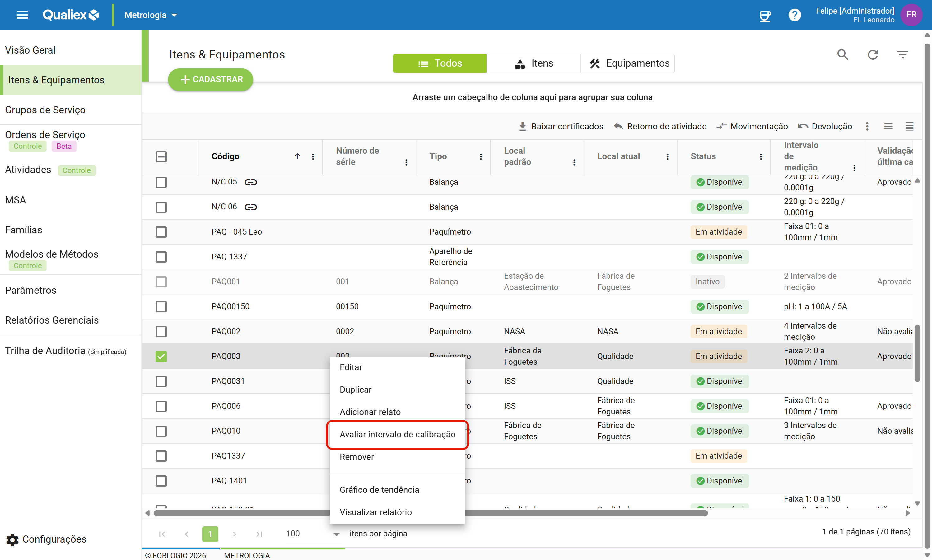Screen dimensions: 932x560
Task: Click Baixar certificados
Action: [561, 126]
